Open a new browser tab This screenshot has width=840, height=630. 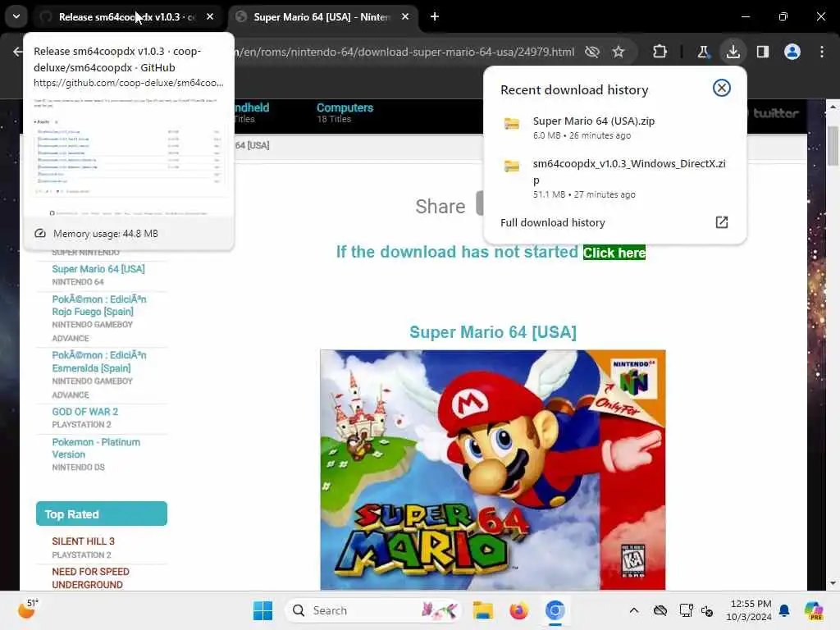pos(435,17)
